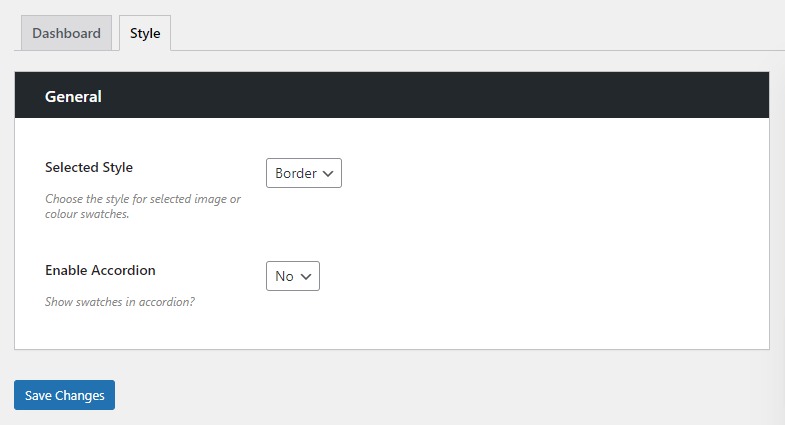Click the "General" heading text

[73, 97]
